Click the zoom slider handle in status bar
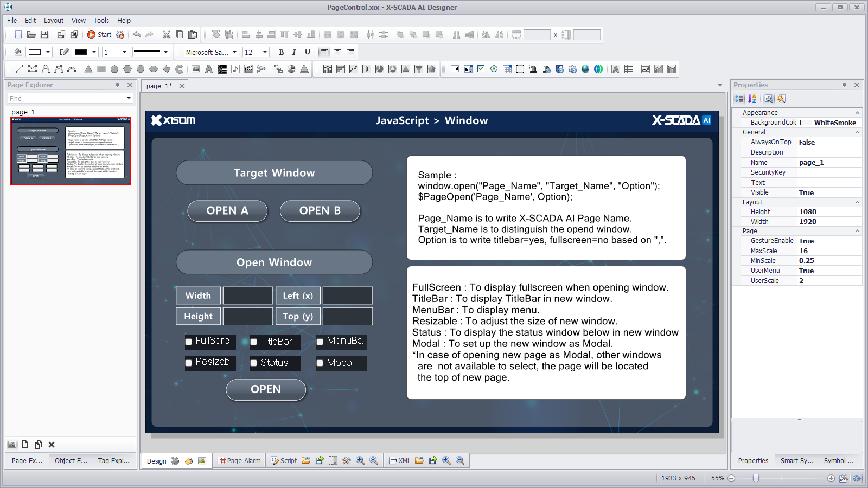 (x=756, y=478)
